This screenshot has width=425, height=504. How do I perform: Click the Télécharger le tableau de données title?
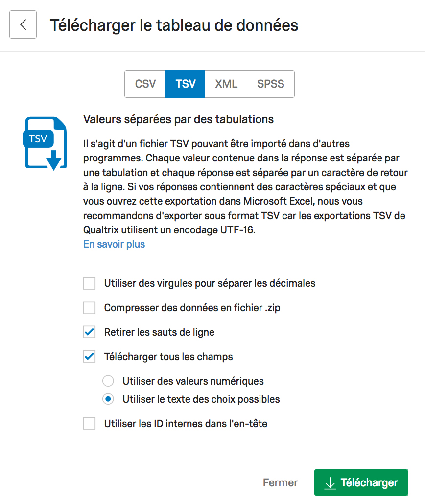click(x=174, y=25)
